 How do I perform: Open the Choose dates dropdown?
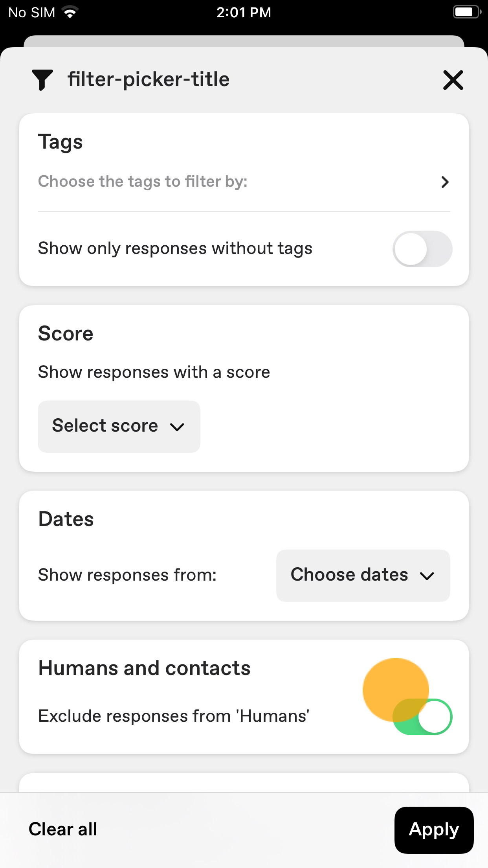[x=363, y=576]
